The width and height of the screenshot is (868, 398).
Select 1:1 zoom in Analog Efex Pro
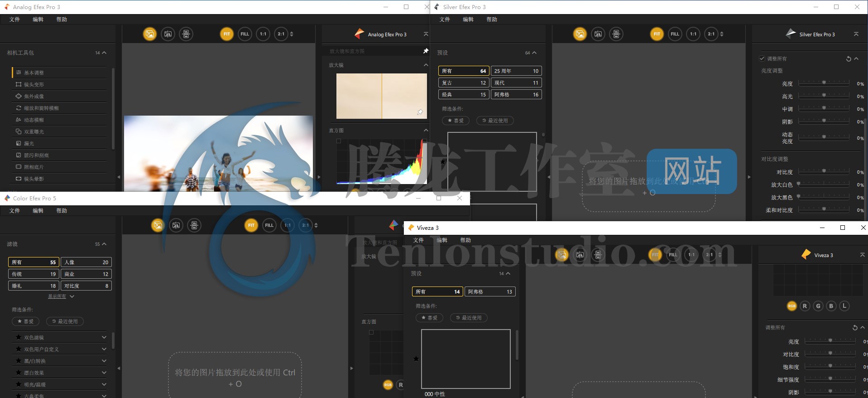coord(263,34)
